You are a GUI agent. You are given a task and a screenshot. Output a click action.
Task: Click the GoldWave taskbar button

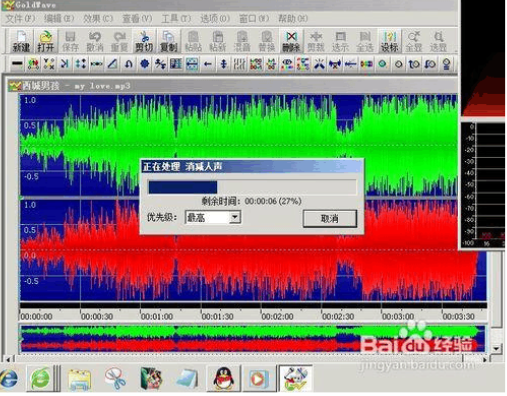click(x=295, y=378)
